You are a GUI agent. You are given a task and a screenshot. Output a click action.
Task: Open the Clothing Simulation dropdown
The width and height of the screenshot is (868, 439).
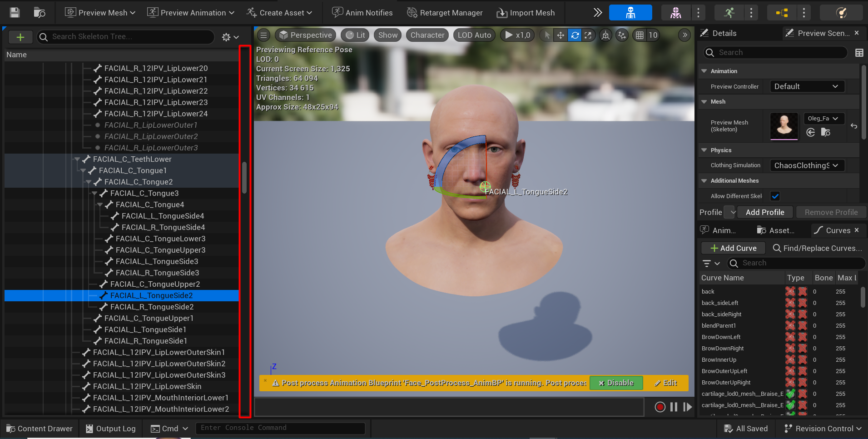pyautogui.click(x=807, y=165)
